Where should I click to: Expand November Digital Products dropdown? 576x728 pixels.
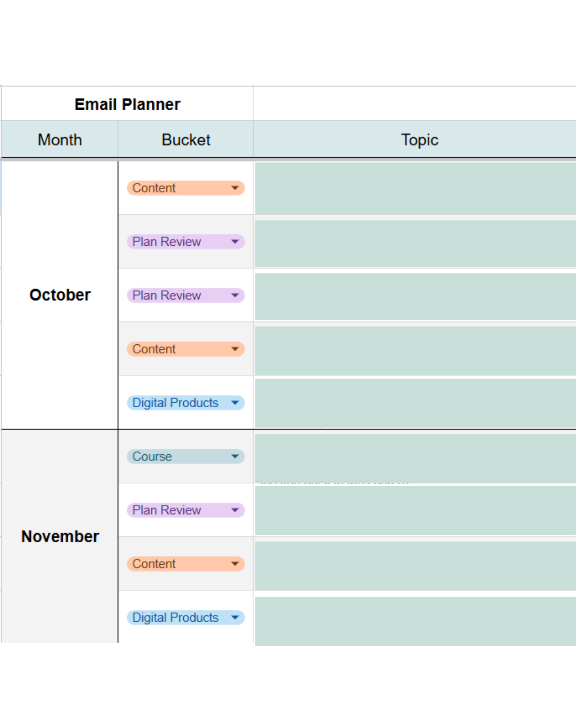pyautogui.click(x=235, y=617)
